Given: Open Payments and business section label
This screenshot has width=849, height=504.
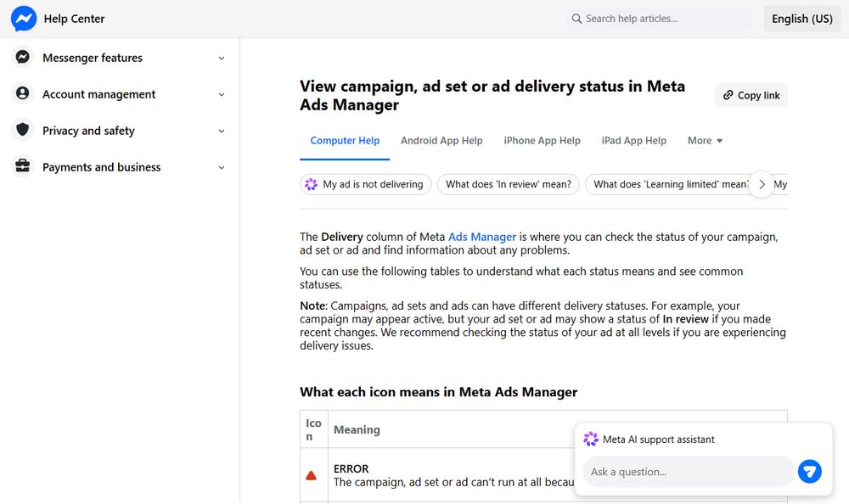Looking at the screenshot, I should [102, 167].
